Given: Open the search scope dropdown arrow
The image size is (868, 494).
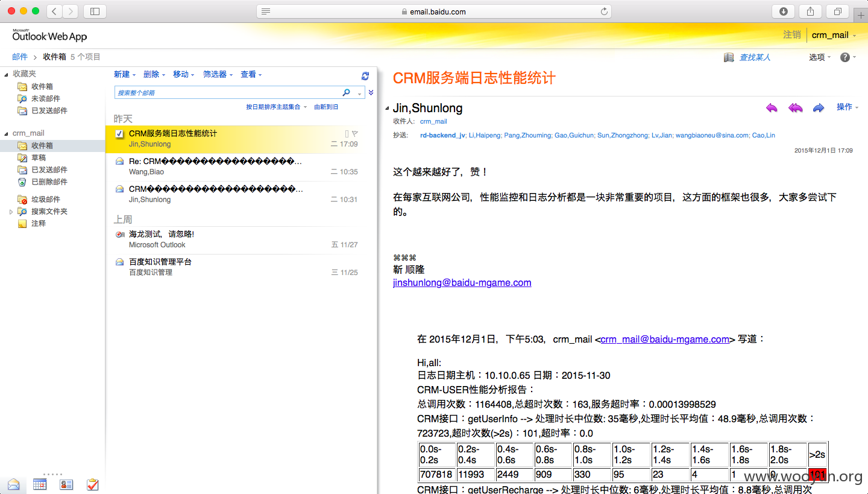Looking at the screenshot, I should coord(360,93).
